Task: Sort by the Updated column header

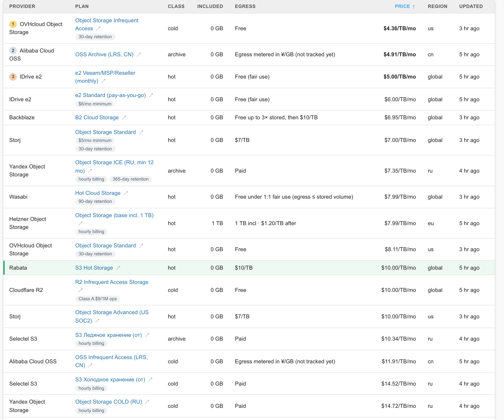Action: pyautogui.click(x=471, y=7)
